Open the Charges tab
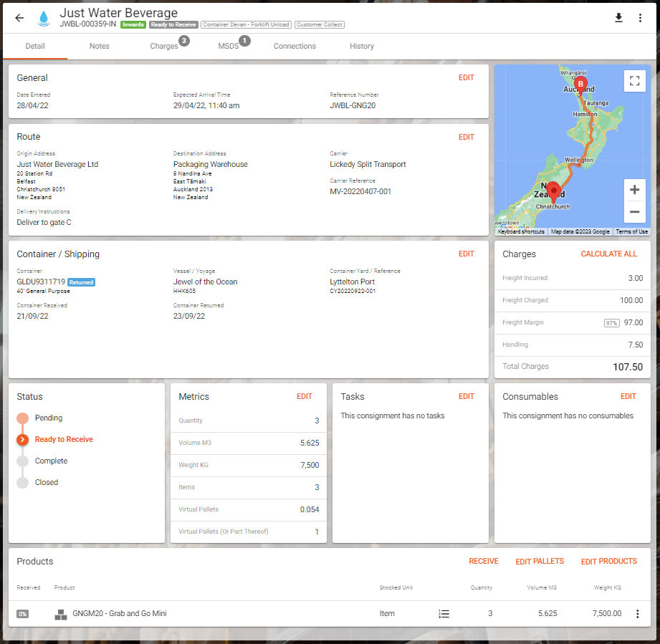The width and height of the screenshot is (660, 644). 164,47
